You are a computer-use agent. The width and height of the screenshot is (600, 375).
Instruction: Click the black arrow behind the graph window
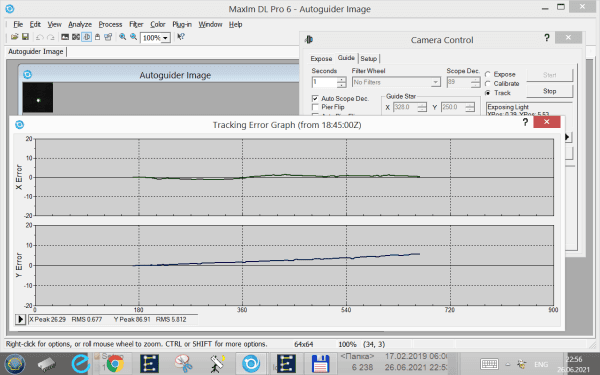click(x=568, y=137)
